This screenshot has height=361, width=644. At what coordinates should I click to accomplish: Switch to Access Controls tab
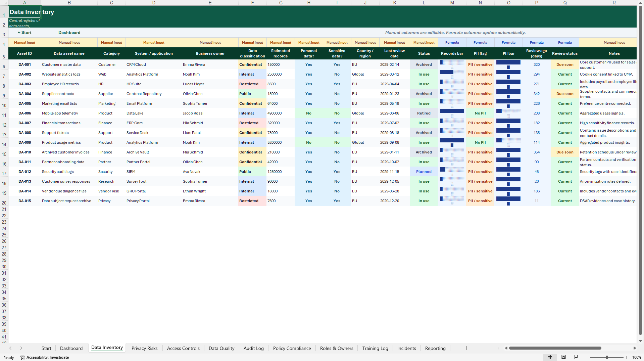coord(183,348)
